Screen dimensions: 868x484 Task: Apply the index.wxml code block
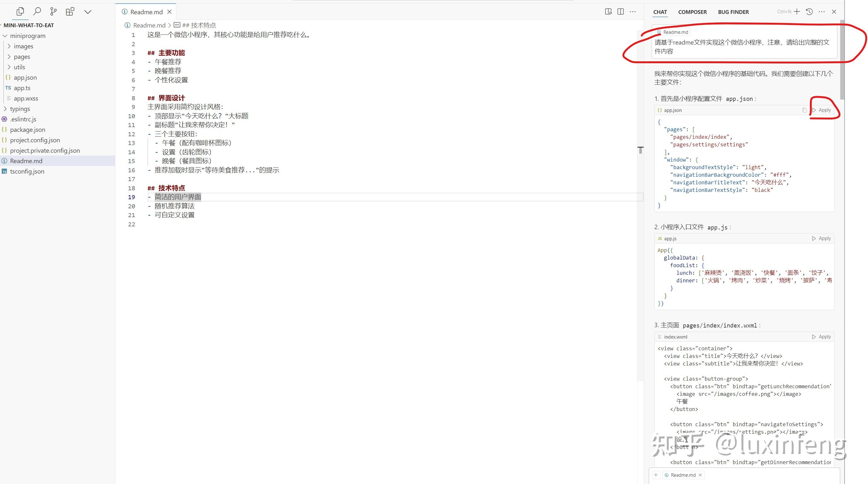[822, 337]
